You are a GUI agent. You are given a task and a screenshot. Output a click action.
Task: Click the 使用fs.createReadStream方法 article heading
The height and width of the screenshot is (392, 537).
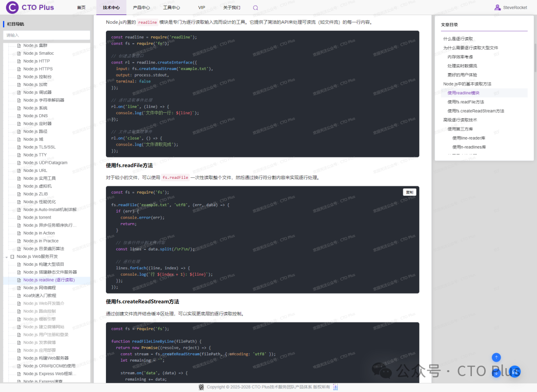(143, 302)
